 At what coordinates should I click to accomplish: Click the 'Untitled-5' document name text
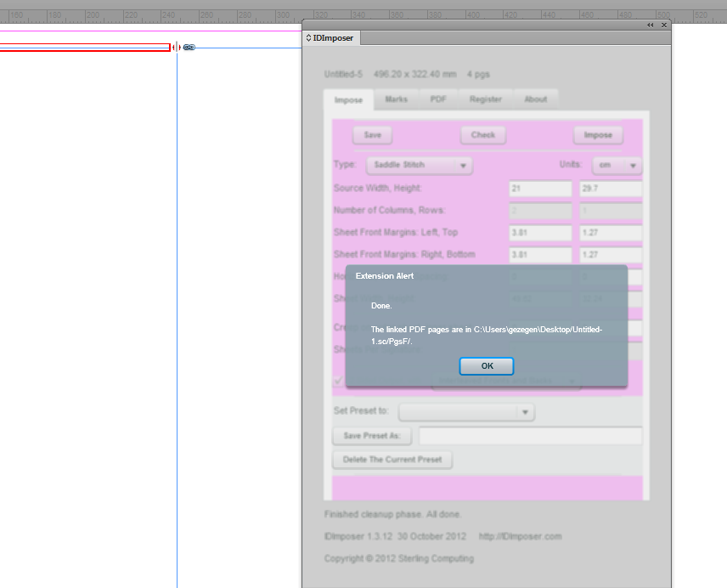pyautogui.click(x=343, y=74)
